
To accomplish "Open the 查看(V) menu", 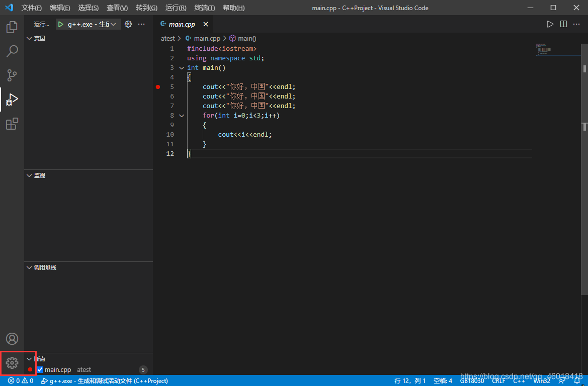I will pos(117,8).
